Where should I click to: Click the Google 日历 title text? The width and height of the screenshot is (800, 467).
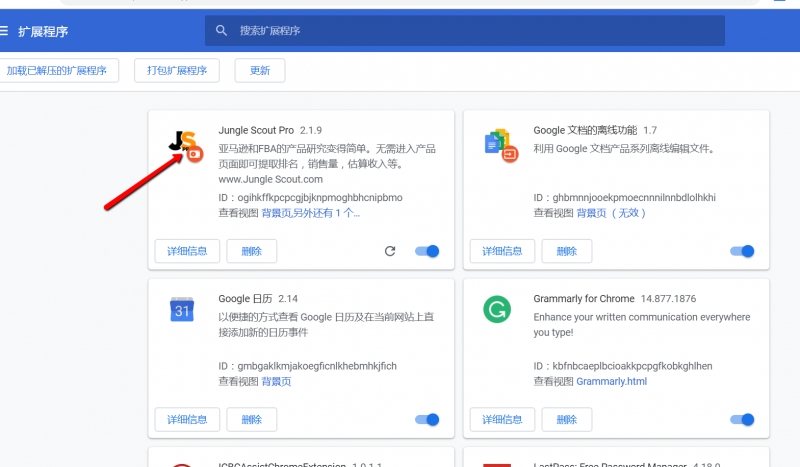pyautogui.click(x=245, y=299)
